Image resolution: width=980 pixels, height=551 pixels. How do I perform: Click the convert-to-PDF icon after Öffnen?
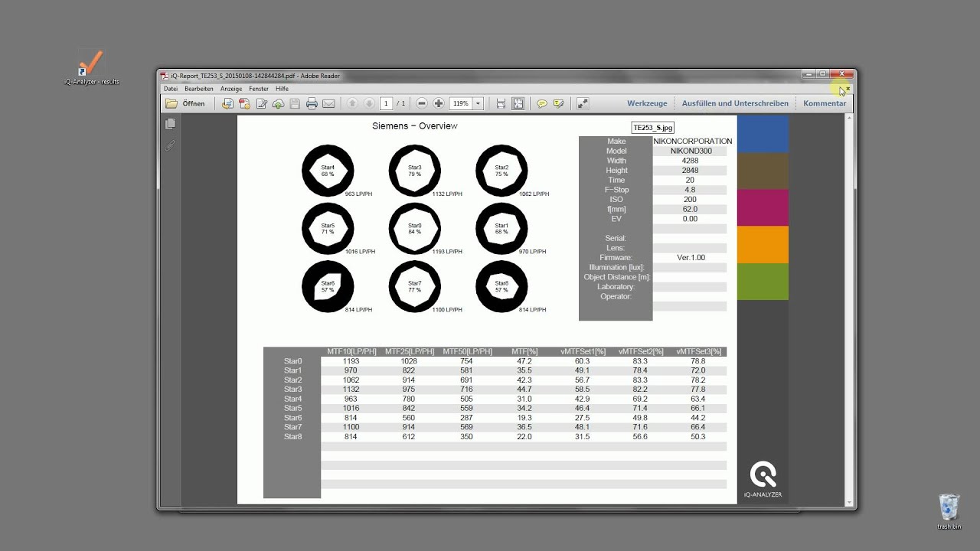pyautogui.click(x=227, y=103)
